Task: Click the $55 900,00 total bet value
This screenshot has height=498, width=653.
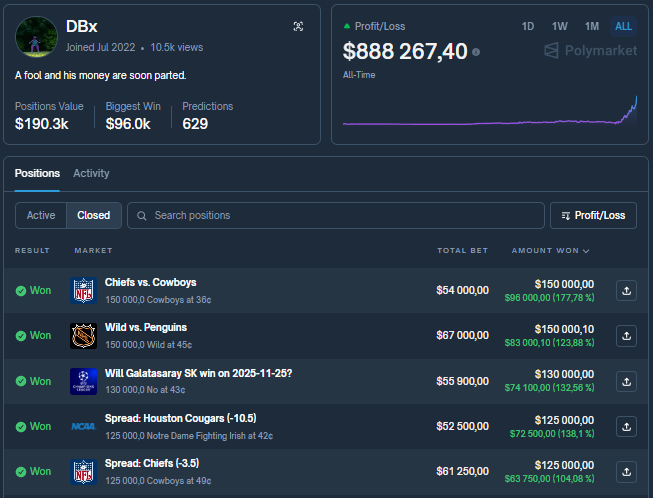Action: [x=462, y=381]
